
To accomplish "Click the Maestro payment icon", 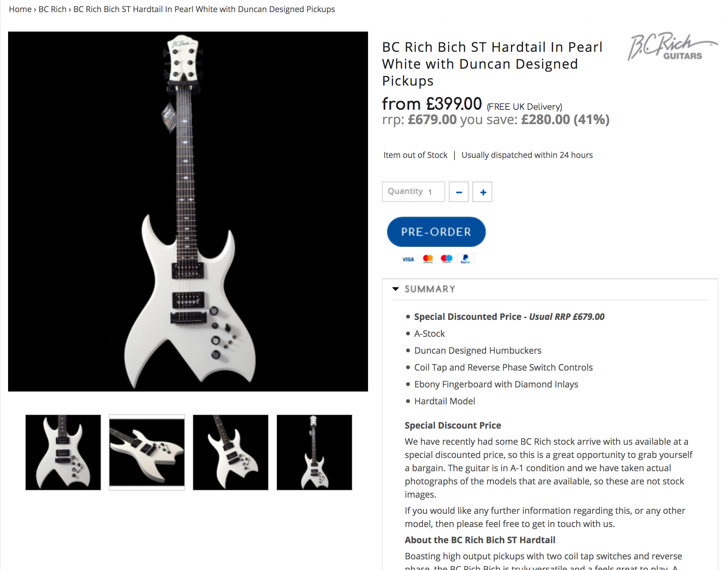I will pyautogui.click(x=446, y=259).
